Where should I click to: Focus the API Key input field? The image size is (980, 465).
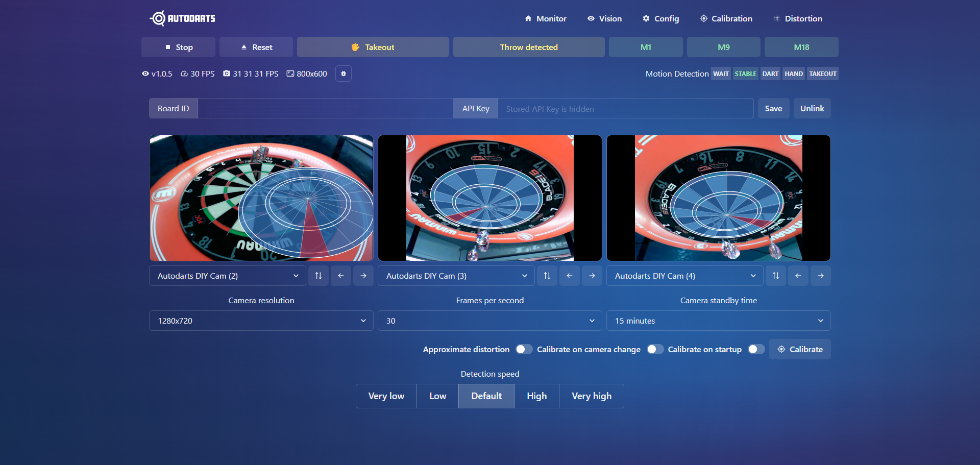(x=626, y=108)
